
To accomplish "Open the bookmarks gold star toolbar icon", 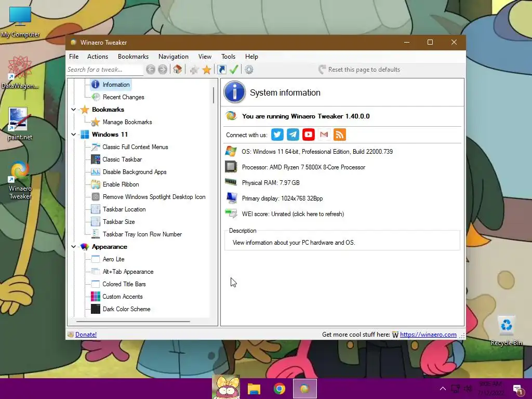I will pos(207,70).
